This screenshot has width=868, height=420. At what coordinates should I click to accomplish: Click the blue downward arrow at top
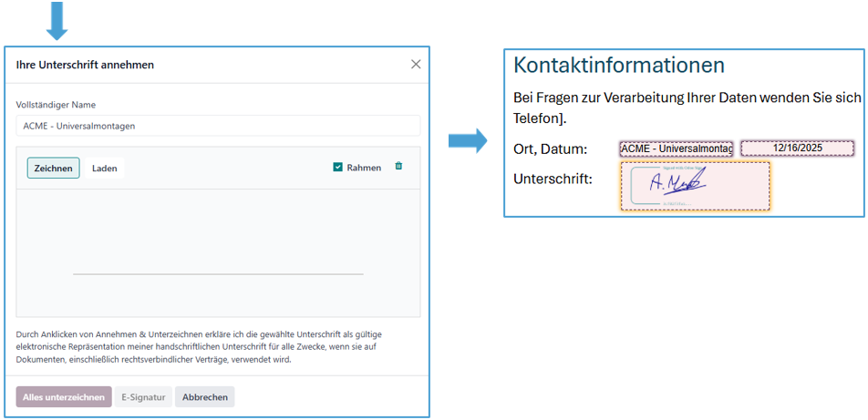click(x=57, y=20)
